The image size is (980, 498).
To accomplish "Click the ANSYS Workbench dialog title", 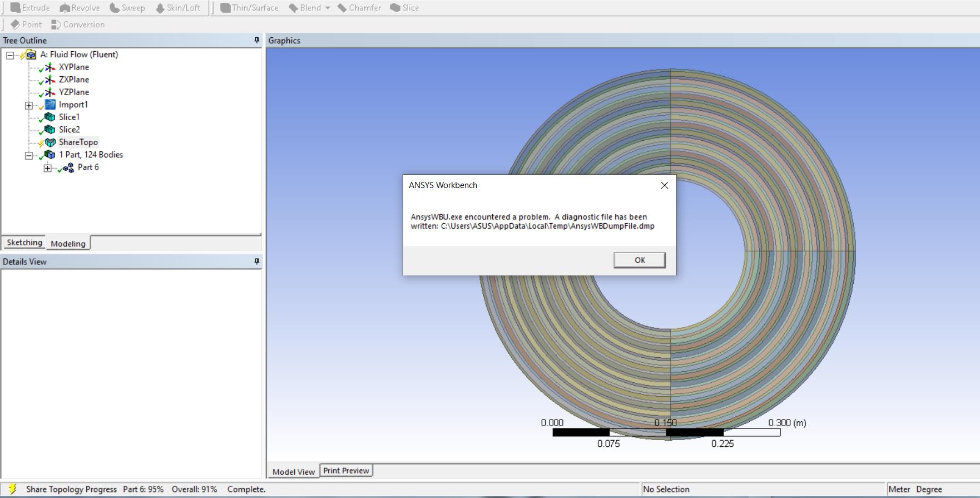I will click(x=443, y=185).
